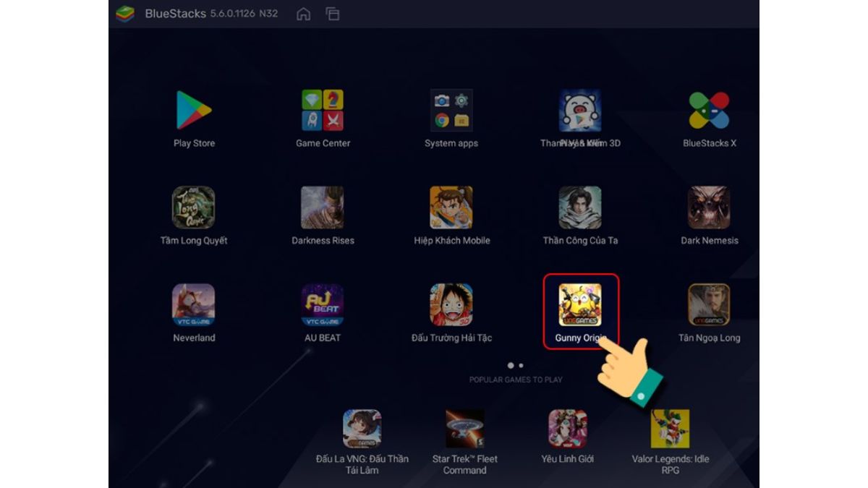This screenshot has height=488, width=868.
Task: Switch to the second home screen page dot
Action: pos(521,366)
